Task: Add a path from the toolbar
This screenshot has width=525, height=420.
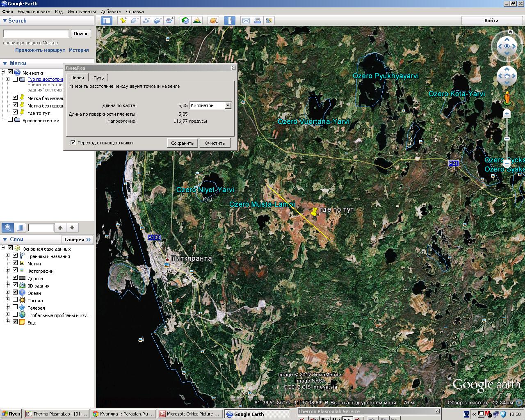Action: click(x=146, y=21)
